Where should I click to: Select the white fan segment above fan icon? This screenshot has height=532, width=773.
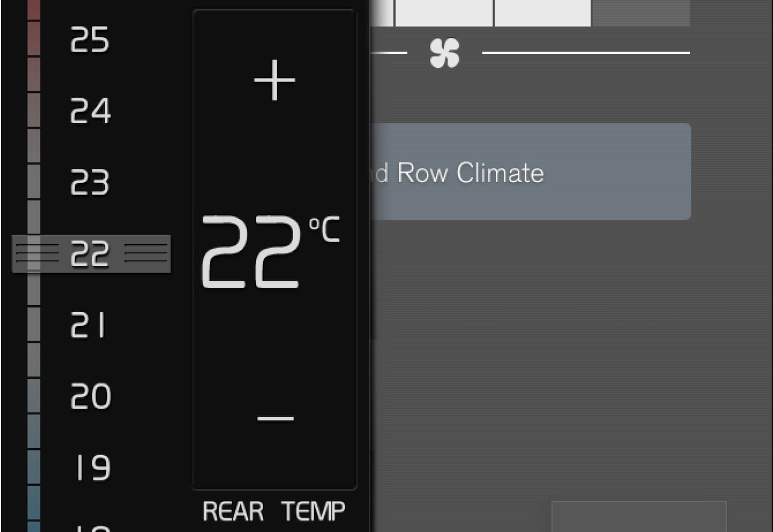(x=444, y=12)
